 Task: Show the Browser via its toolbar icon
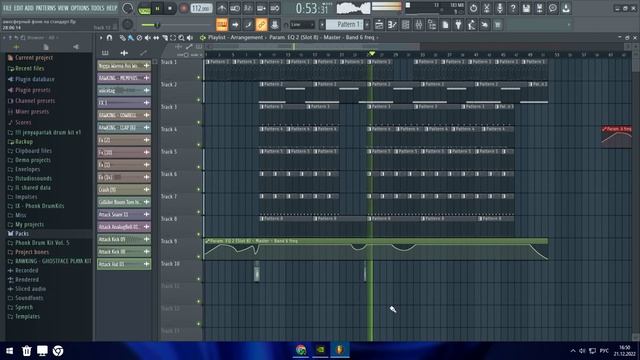(x=432, y=25)
